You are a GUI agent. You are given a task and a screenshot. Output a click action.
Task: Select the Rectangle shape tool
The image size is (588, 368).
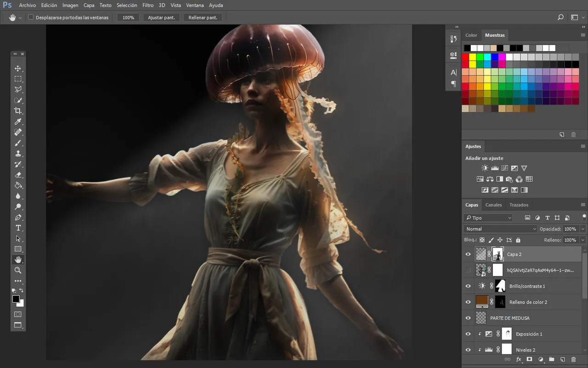coord(18,249)
